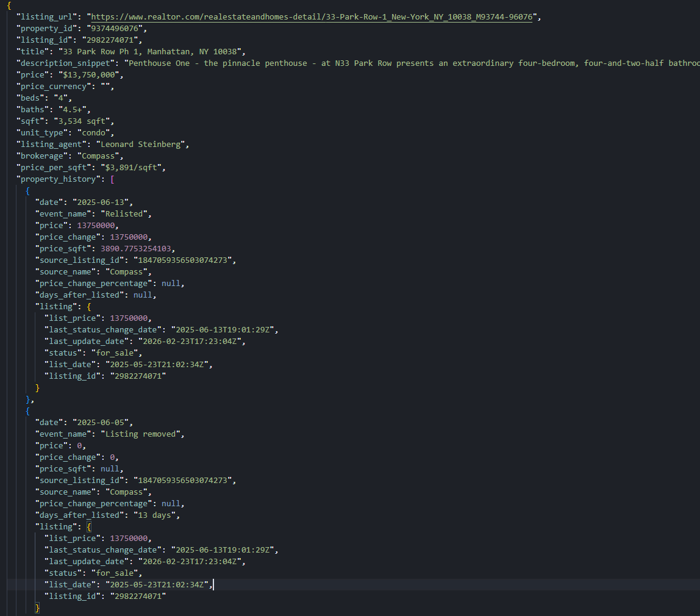Click last_status_change_date in the Relisted entry
Image resolution: width=700 pixels, height=616 pixels.
point(161,330)
